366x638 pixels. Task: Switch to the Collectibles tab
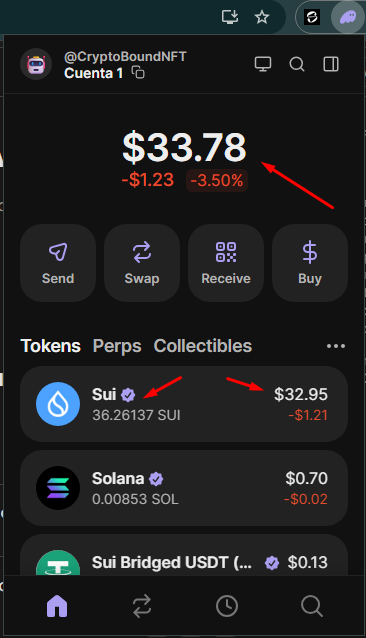pyautogui.click(x=203, y=346)
